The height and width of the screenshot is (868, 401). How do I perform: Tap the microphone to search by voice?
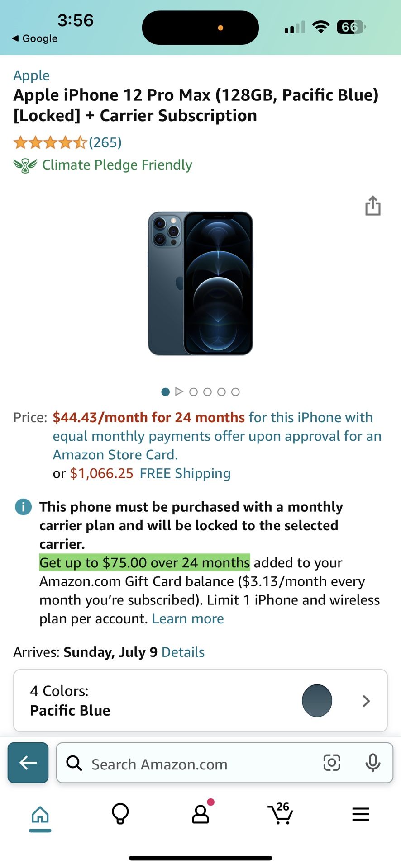[x=372, y=764]
